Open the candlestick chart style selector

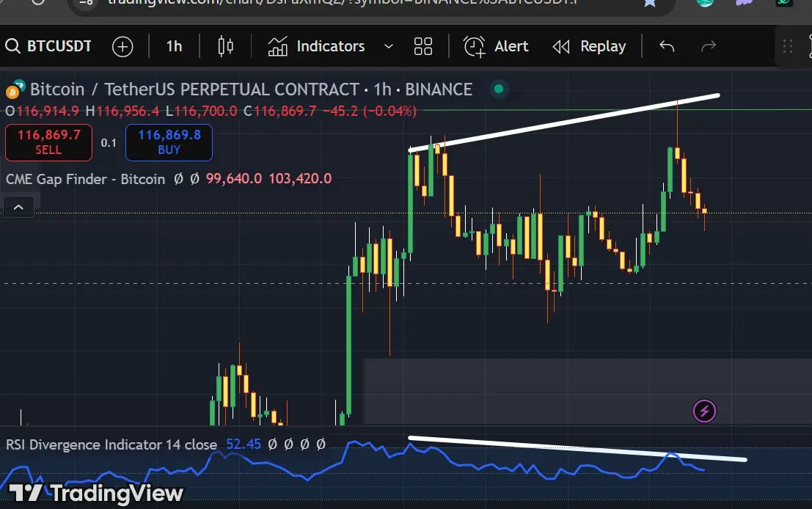pyautogui.click(x=225, y=46)
